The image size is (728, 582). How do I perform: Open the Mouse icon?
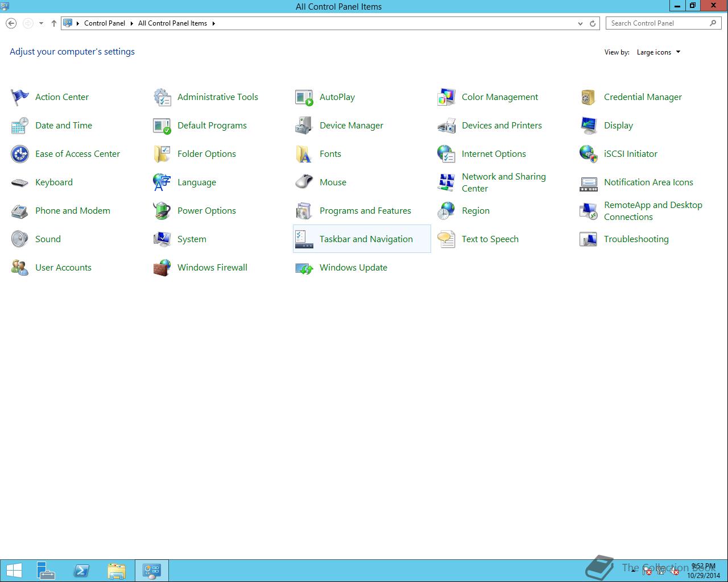pos(304,182)
